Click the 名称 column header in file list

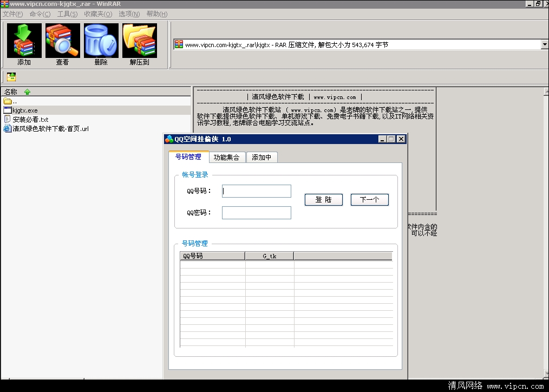click(96, 92)
